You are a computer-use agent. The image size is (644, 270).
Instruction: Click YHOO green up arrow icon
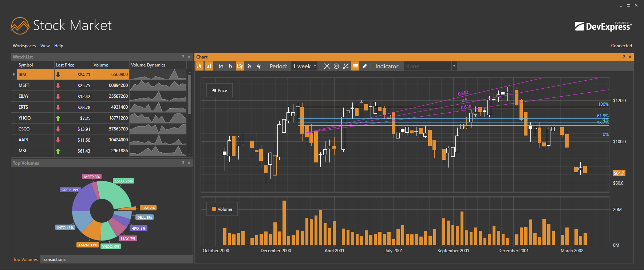click(x=58, y=118)
